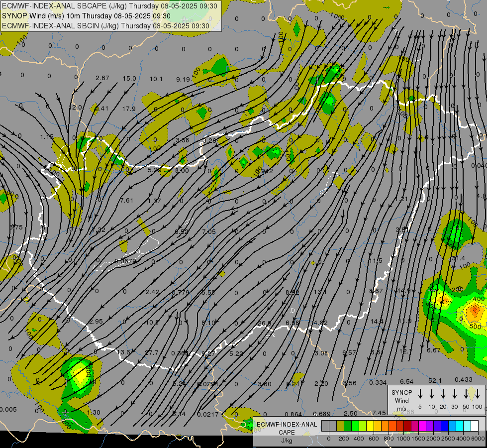The height and width of the screenshot is (448, 487).
Task: Select the SBCAPE title line
Action: [109, 6]
